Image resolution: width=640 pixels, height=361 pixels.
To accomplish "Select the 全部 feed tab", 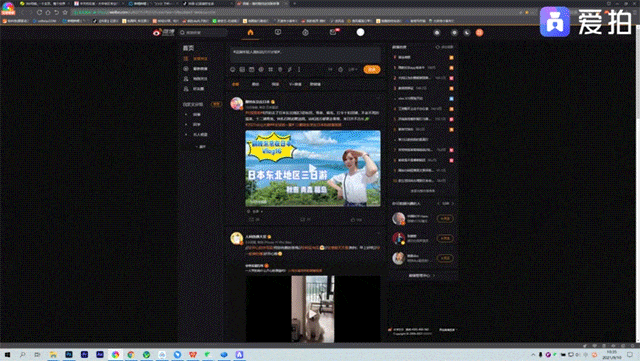I will (x=236, y=84).
